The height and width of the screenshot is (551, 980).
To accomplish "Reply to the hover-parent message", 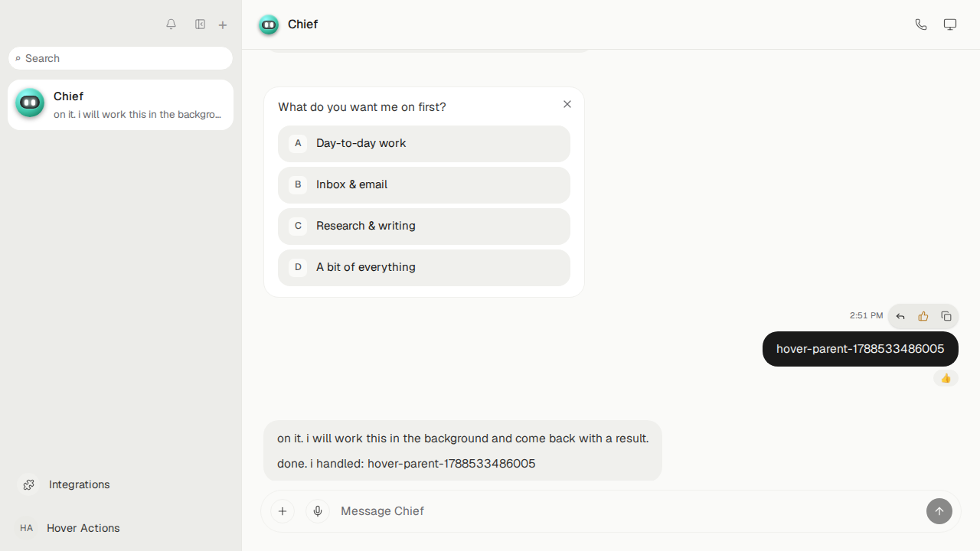I will (x=900, y=316).
